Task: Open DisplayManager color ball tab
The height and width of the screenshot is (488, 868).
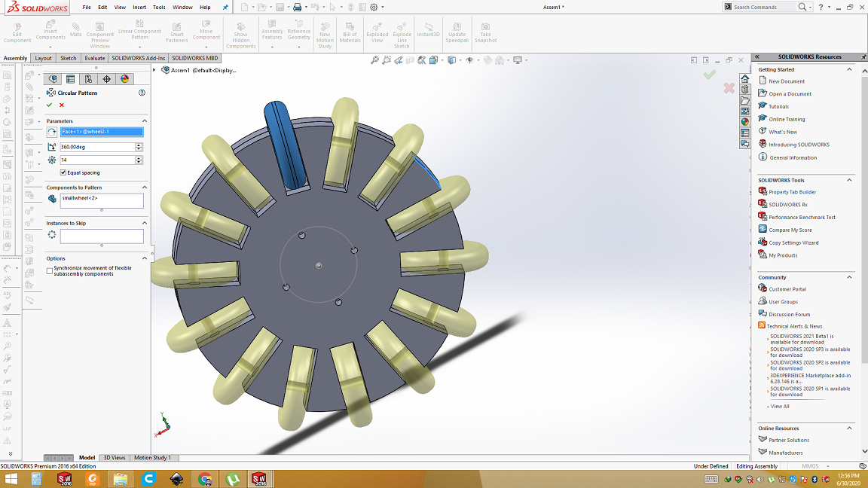Action: 124,79
